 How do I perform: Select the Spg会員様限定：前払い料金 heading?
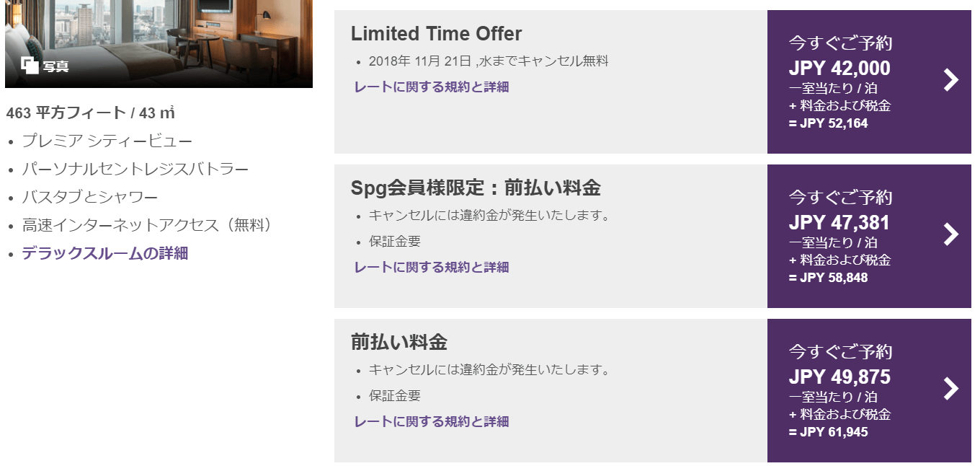coord(475,188)
